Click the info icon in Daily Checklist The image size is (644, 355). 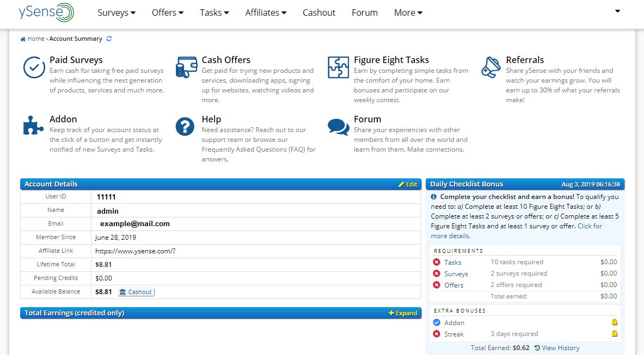pos(434,197)
